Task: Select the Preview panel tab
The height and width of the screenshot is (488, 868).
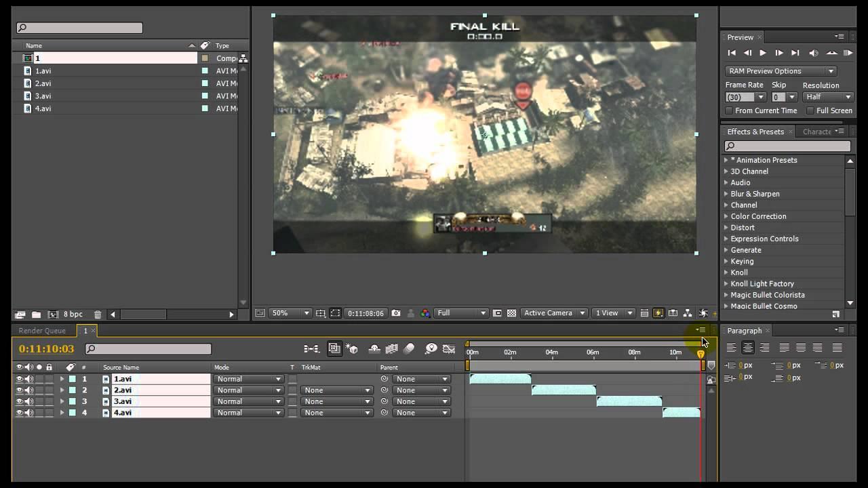Action: [741, 37]
